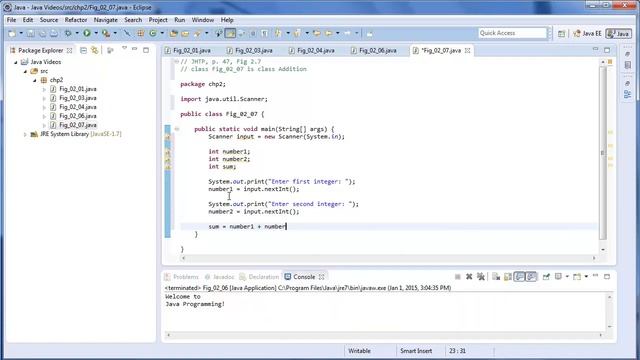Toggle code folding for the main method
Viewport: 640px width, 360px height.
pyautogui.click(x=177, y=129)
